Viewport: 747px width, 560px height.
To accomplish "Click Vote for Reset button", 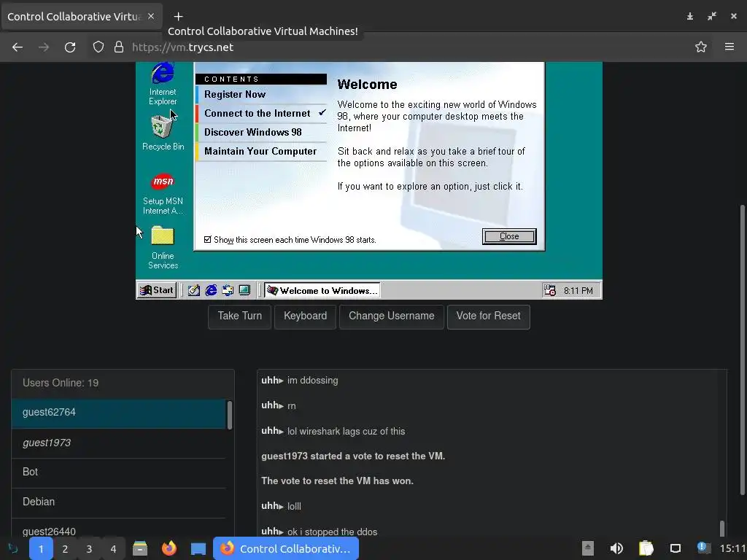I will [x=488, y=316].
